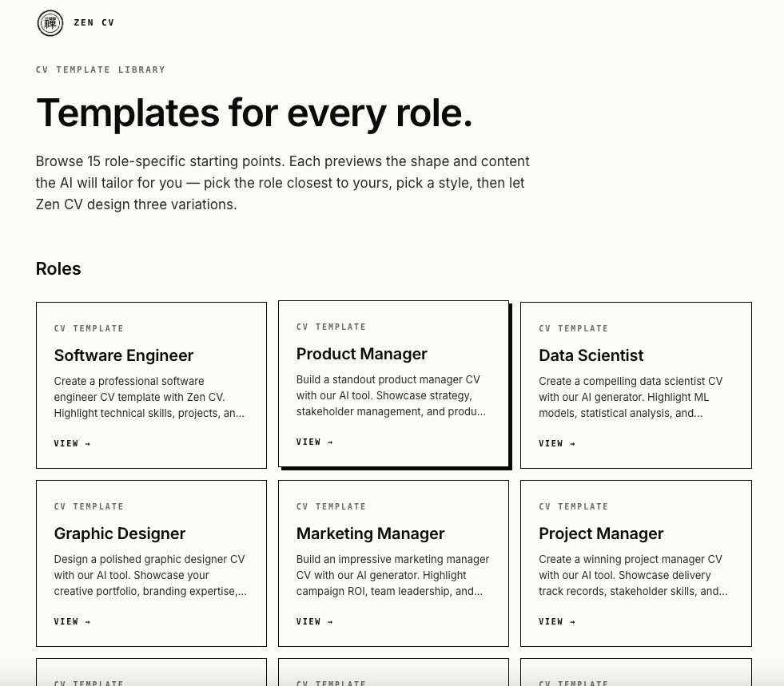Click the Product Manager card description text
This screenshot has height=686, width=784.
click(x=391, y=396)
